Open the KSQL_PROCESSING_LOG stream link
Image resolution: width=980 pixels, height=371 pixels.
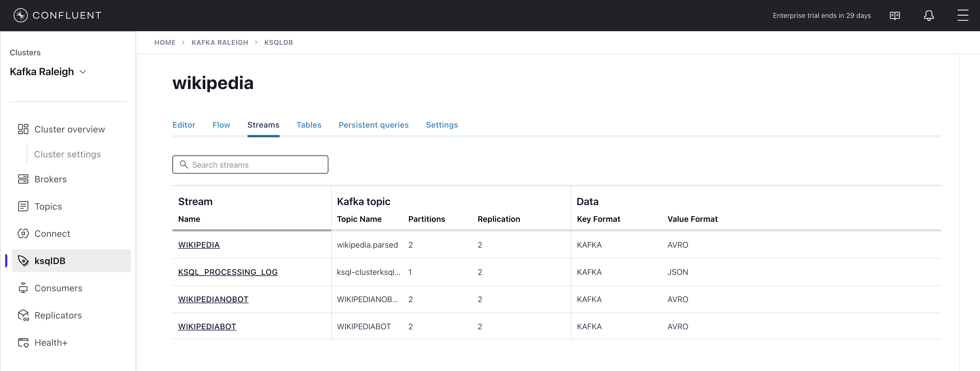(x=227, y=272)
